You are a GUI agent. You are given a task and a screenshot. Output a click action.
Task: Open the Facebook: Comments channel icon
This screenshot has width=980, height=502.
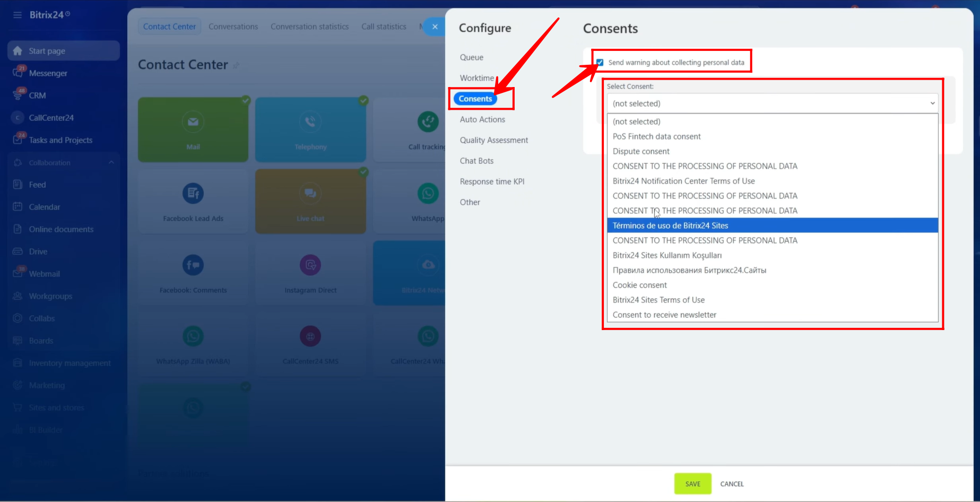(x=193, y=265)
